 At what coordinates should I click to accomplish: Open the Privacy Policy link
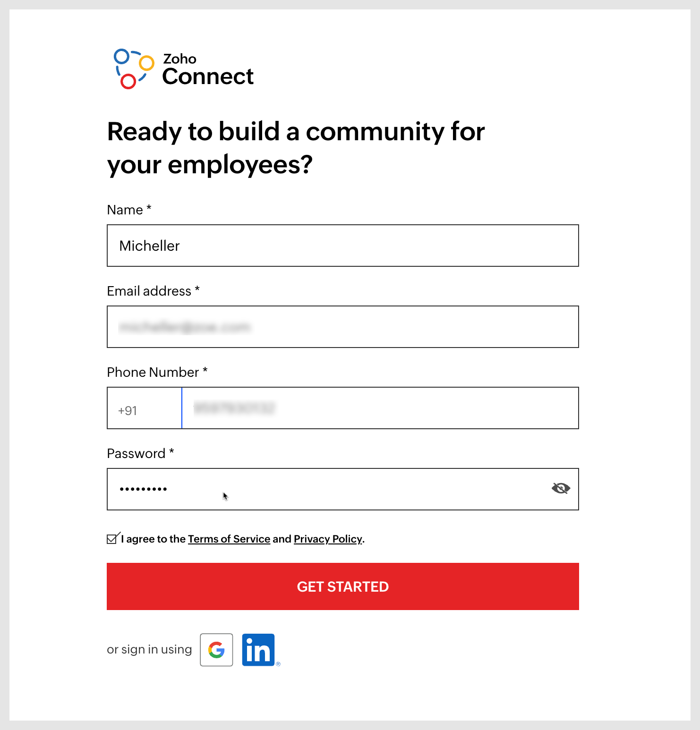point(328,539)
